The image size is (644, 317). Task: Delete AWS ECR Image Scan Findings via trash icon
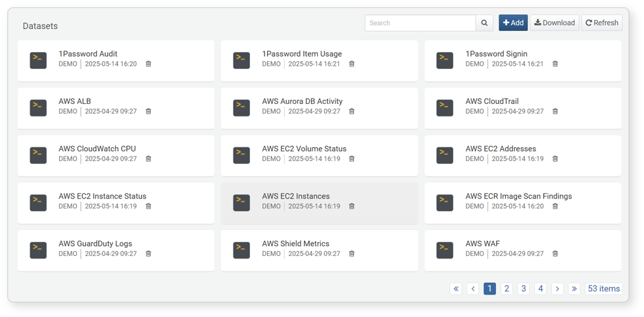555,206
